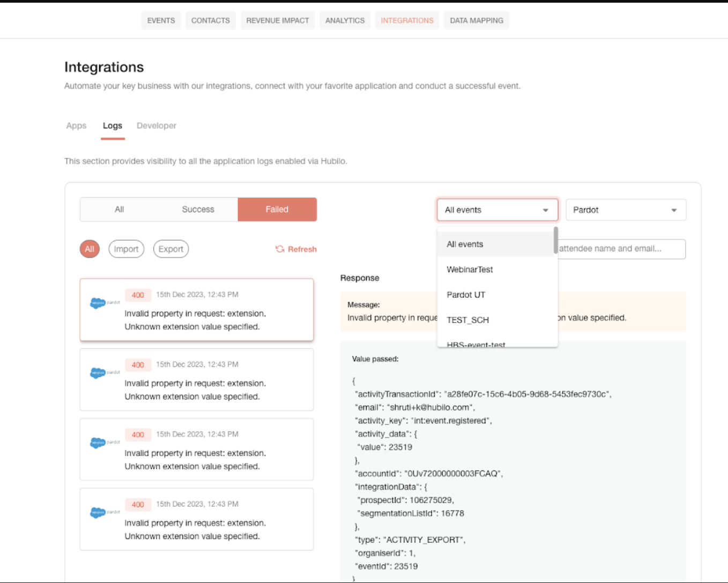Open the Pardot application dropdown
Viewport: 728px width, 583px height.
(626, 210)
